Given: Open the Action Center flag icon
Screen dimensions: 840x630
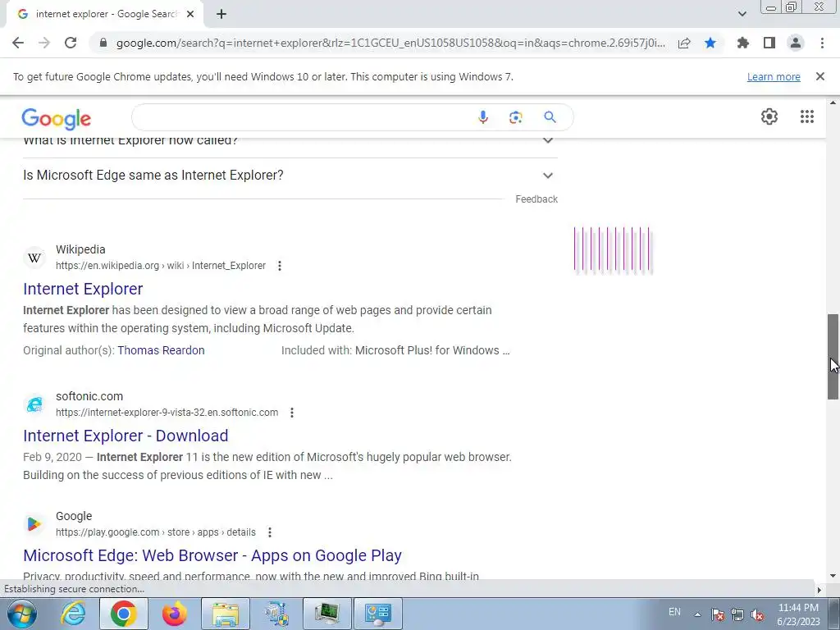Looking at the screenshot, I should [718, 614].
